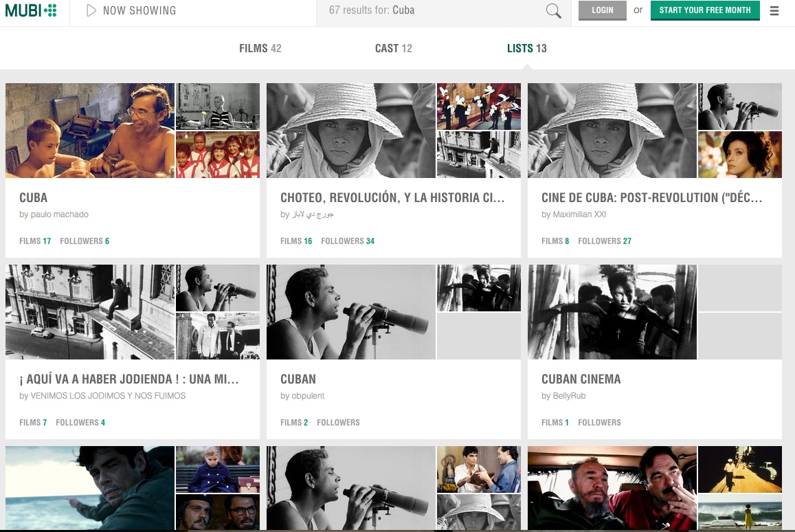Click START YOUR FREE MONTH button
This screenshot has width=795, height=532.
point(705,10)
